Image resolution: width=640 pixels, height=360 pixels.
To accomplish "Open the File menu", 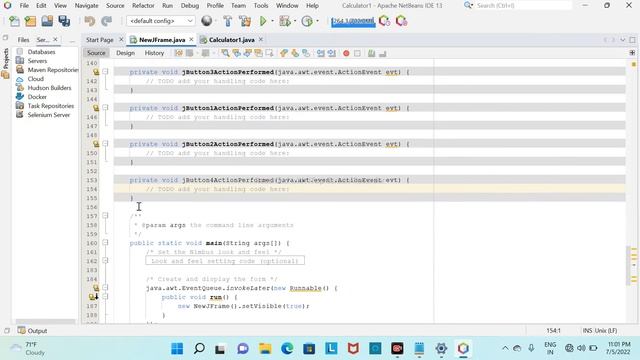I will (x=24, y=6).
